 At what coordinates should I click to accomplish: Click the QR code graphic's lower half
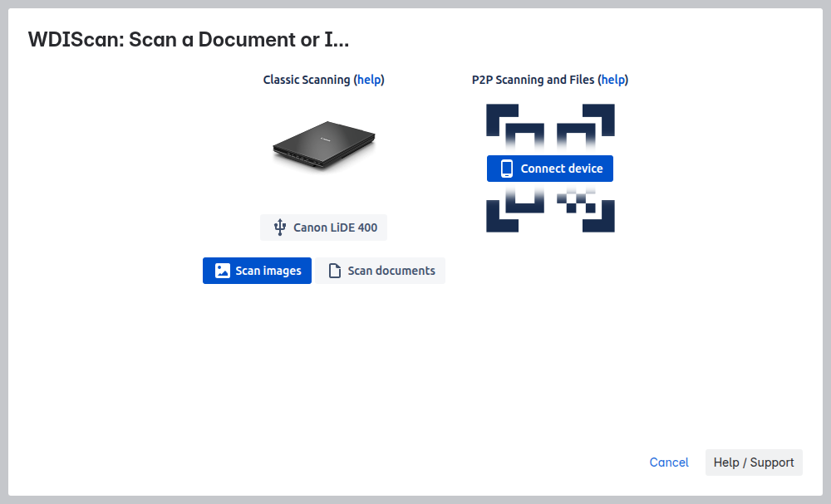pyautogui.click(x=550, y=208)
